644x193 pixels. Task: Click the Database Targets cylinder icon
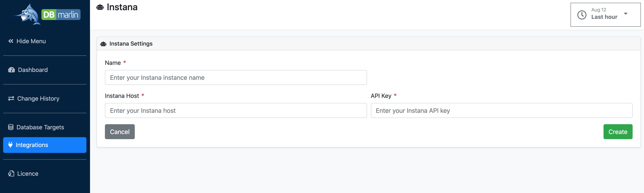coord(11,127)
